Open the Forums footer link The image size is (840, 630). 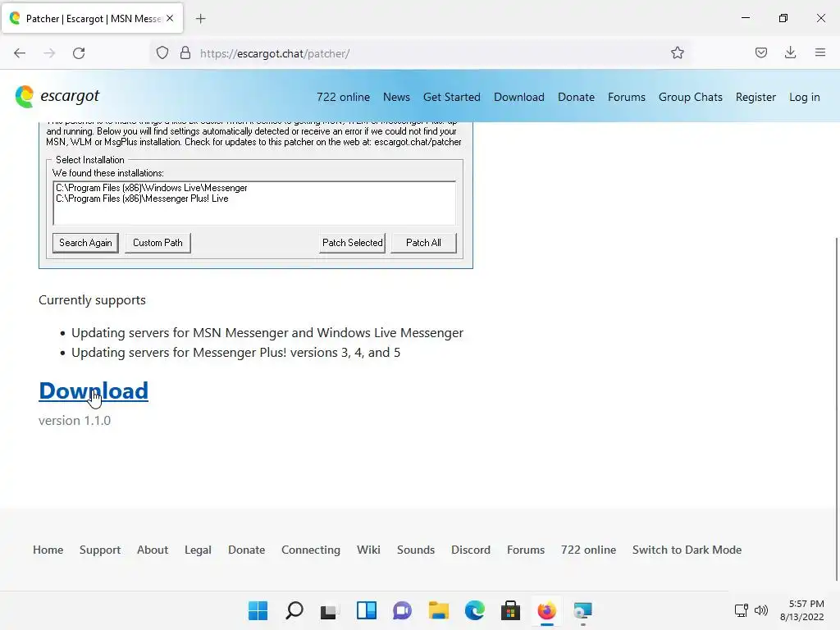point(526,550)
